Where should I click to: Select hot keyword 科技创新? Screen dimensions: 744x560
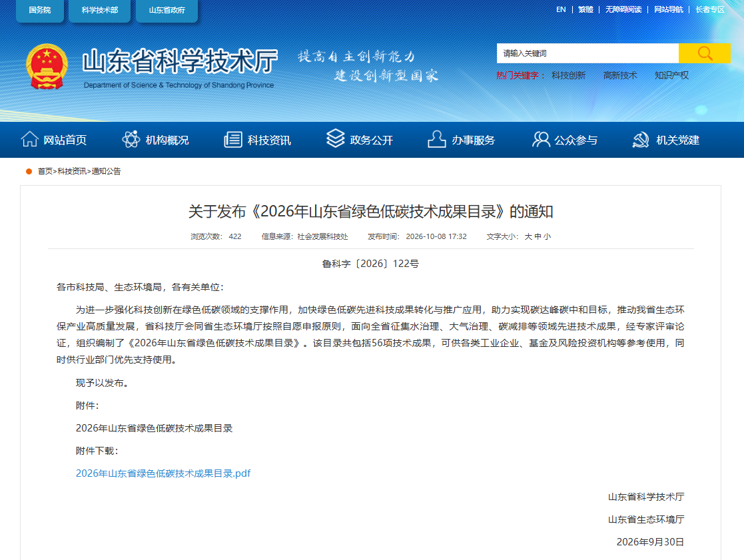[x=568, y=75]
